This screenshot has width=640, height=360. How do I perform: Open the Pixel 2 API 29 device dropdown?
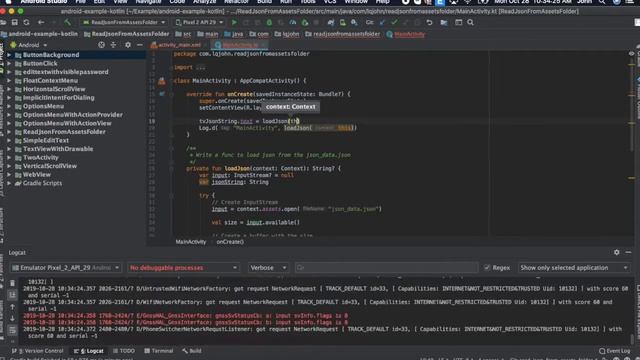coord(200,22)
